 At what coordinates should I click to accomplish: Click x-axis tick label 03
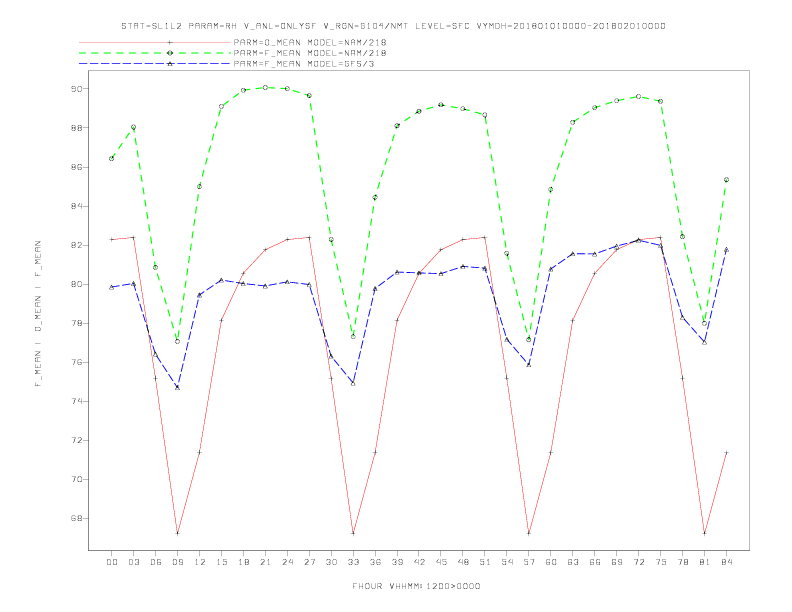point(133,562)
